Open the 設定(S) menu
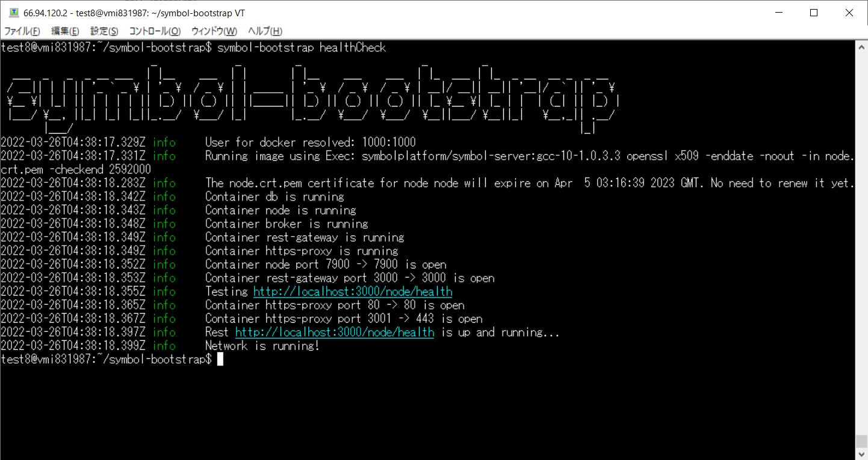 click(x=104, y=31)
